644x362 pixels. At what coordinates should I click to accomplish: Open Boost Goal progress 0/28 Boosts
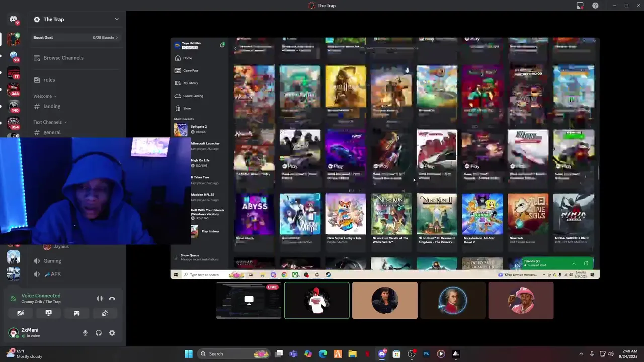pos(75,38)
